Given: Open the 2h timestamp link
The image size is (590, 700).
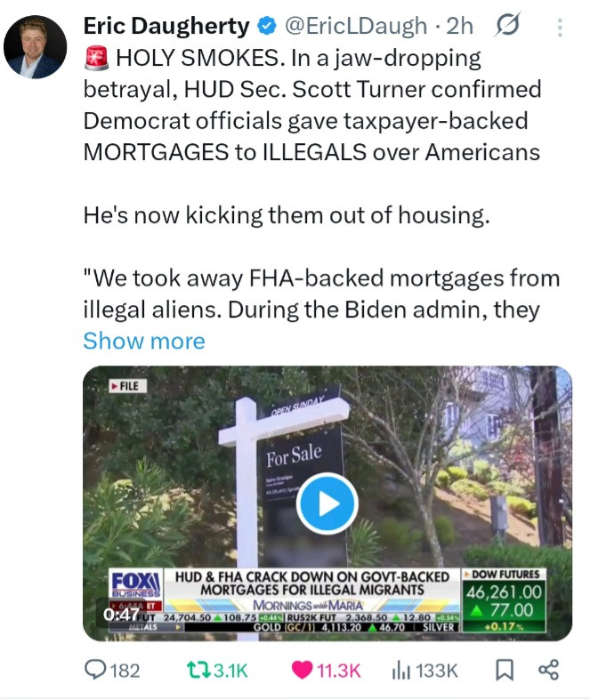Looking at the screenshot, I should (459, 26).
